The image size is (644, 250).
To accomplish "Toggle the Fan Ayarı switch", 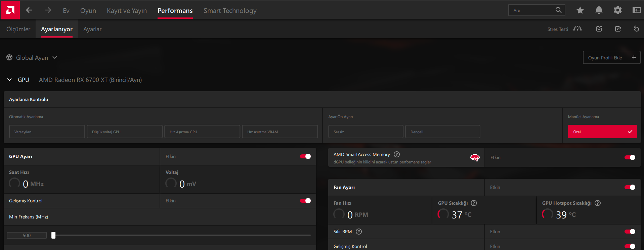I will pyautogui.click(x=630, y=187).
